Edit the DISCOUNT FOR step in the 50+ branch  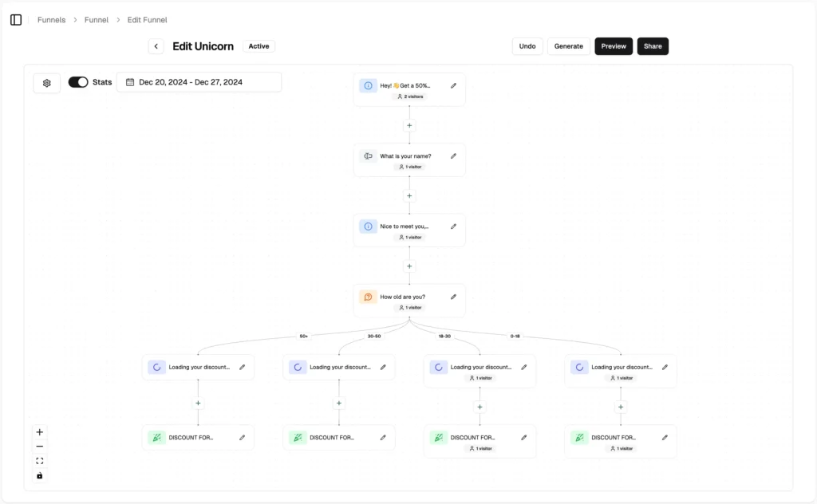(x=243, y=437)
